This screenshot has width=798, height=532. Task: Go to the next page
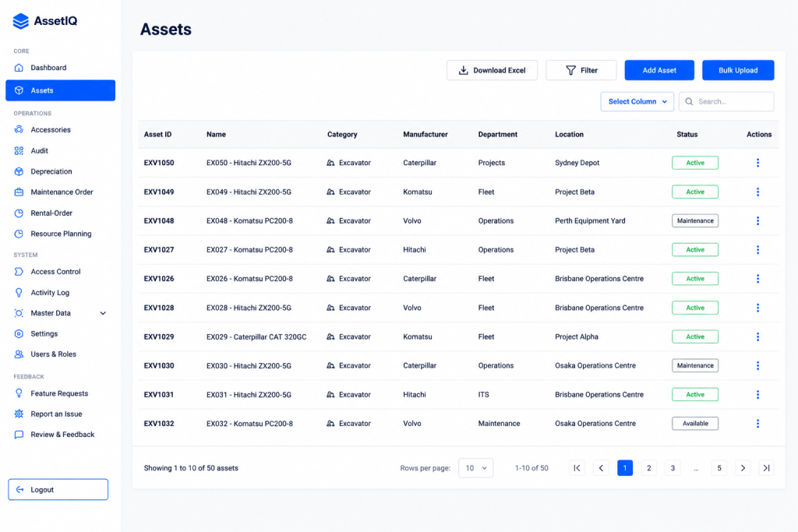pyautogui.click(x=743, y=468)
